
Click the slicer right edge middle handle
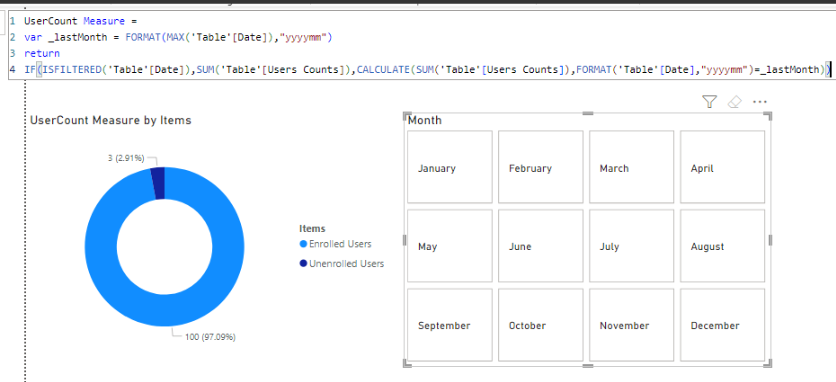[x=770, y=240]
